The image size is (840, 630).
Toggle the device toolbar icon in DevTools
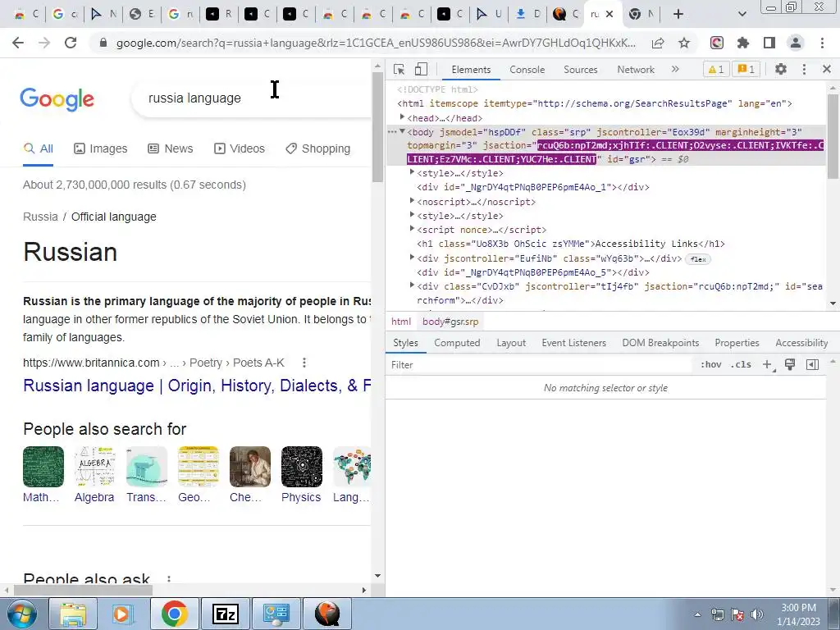421,69
